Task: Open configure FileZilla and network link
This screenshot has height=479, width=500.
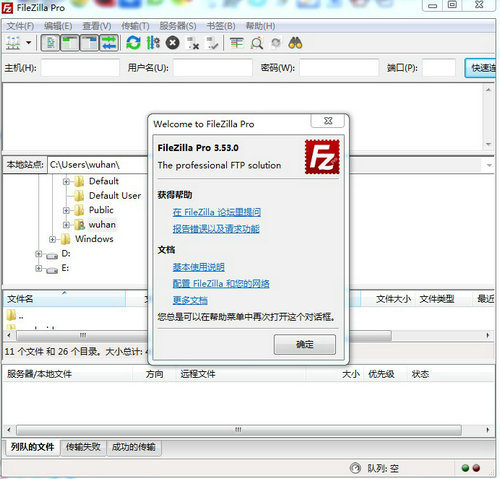Action: click(x=221, y=284)
